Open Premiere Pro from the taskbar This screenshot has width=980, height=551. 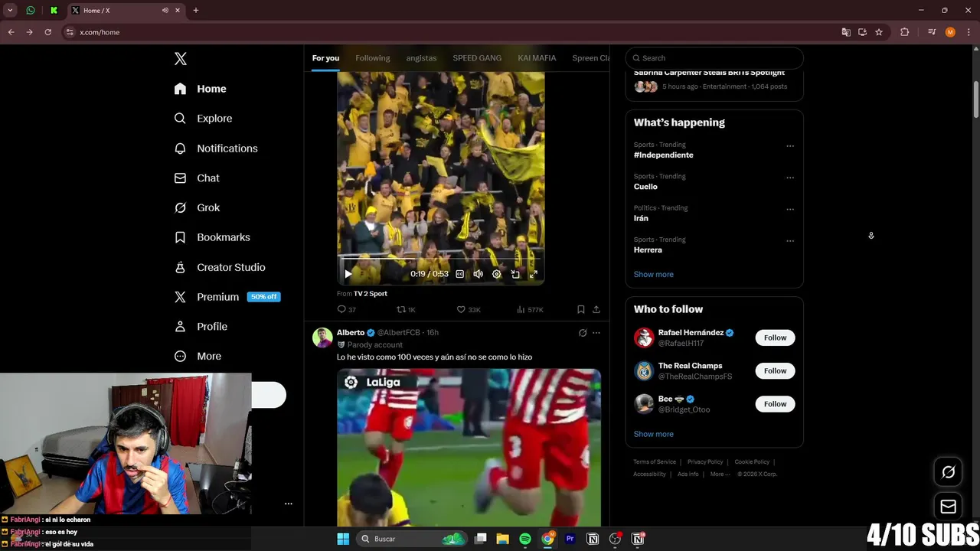[x=570, y=539]
